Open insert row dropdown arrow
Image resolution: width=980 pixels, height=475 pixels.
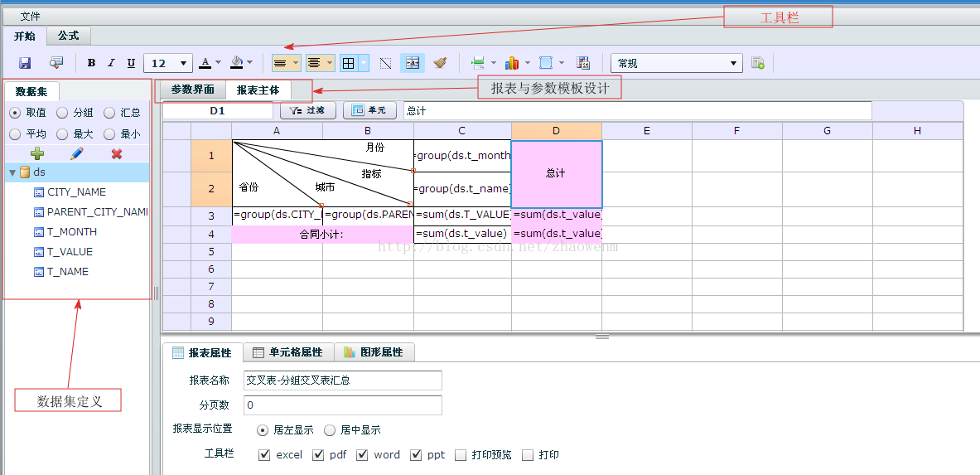tap(494, 62)
